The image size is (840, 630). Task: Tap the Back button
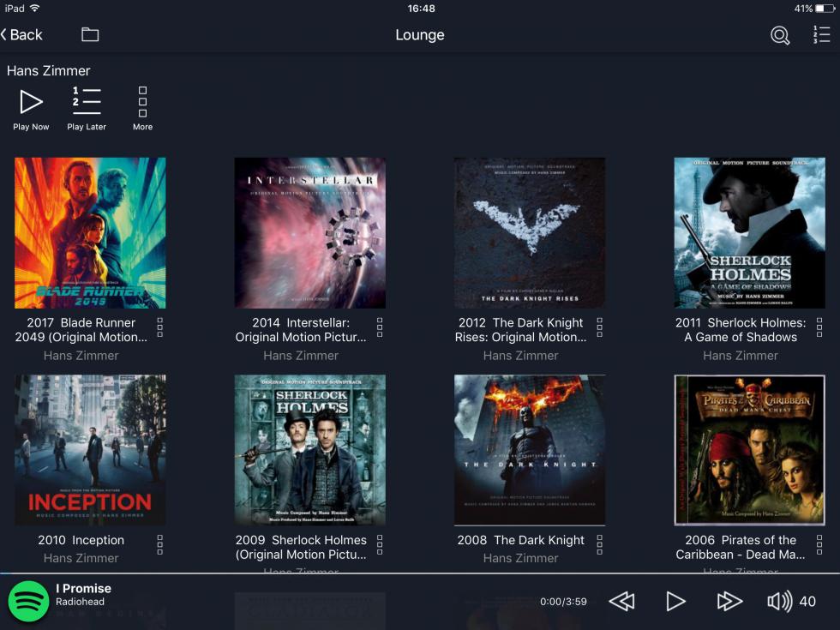(22, 35)
